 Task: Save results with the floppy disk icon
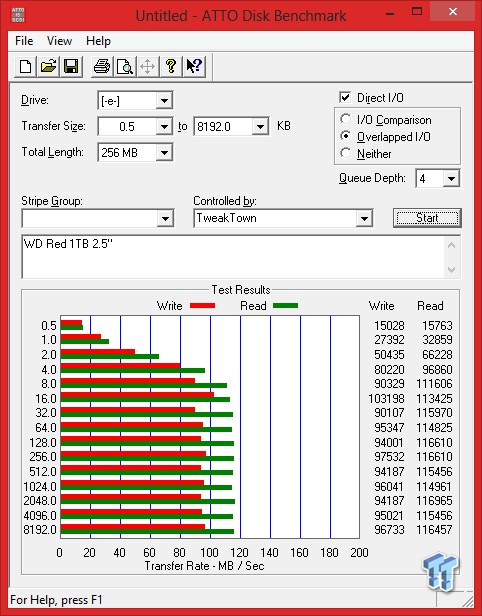click(71, 66)
